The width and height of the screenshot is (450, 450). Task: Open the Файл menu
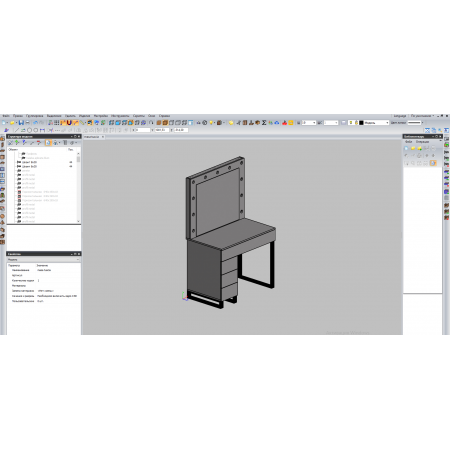click(x=6, y=116)
